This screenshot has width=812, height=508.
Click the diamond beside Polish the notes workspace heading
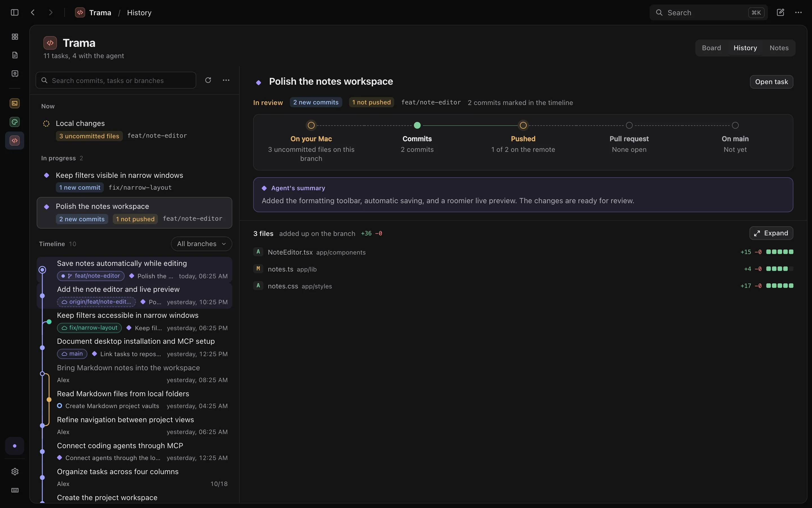coord(258,82)
